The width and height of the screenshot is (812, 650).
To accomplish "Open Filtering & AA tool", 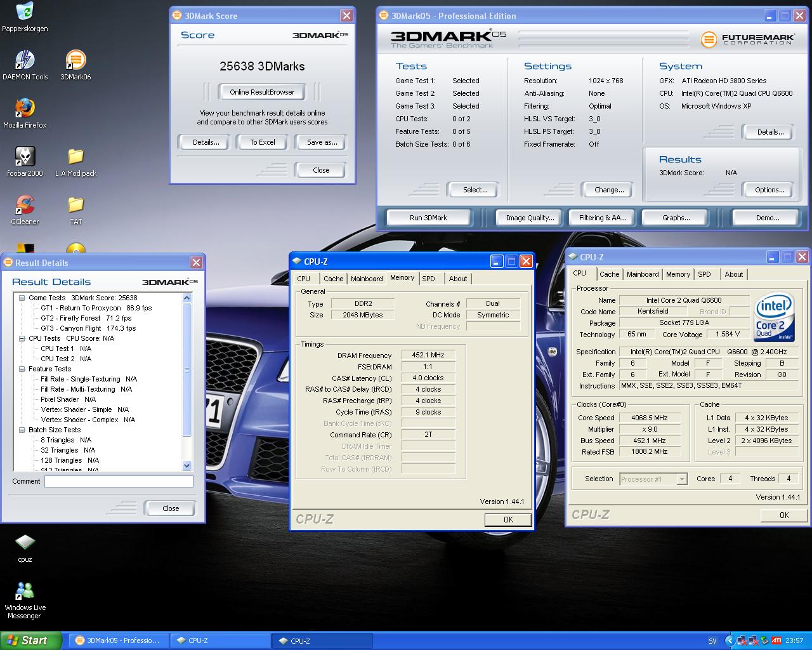I will tap(603, 218).
